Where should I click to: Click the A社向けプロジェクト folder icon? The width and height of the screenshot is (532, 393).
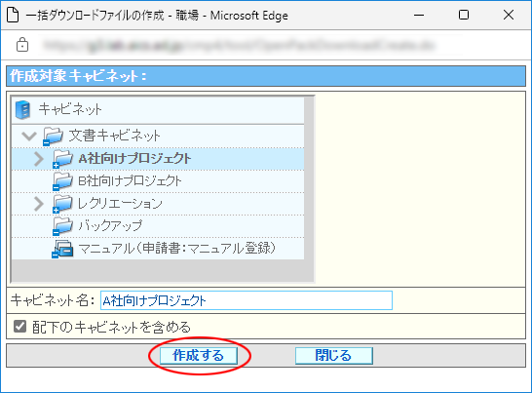62,159
